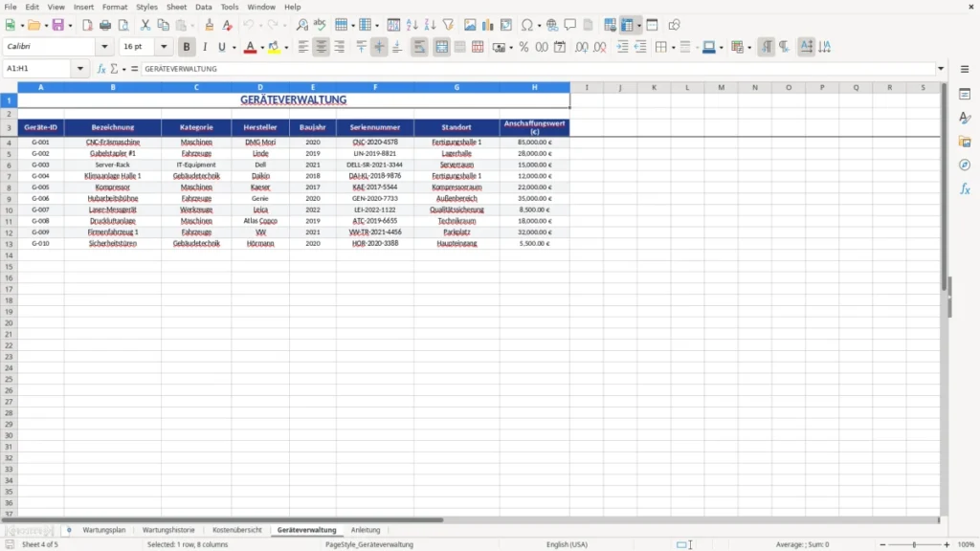Click the Save document icon
Image resolution: width=980 pixels, height=551 pixels.
tap(58, 25)
